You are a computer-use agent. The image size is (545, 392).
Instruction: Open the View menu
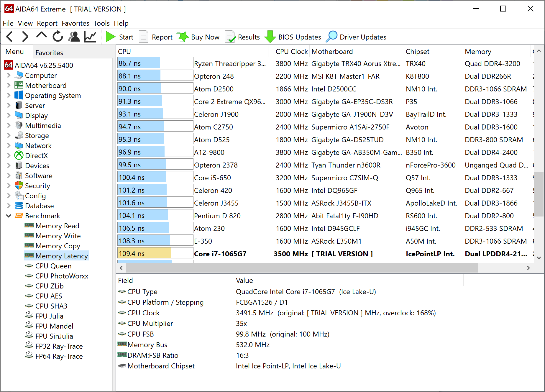coord(25,23)
